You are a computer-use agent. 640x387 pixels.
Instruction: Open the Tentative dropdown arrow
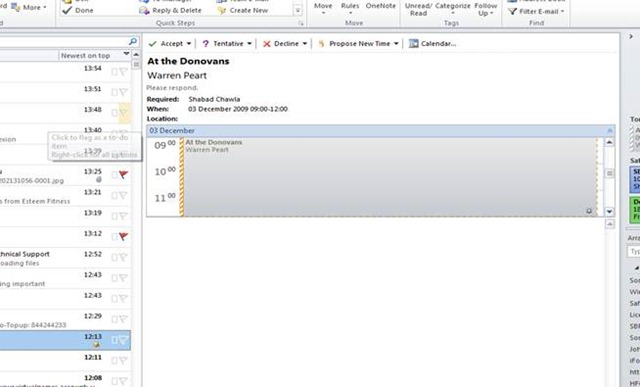[x=249, y=44]
